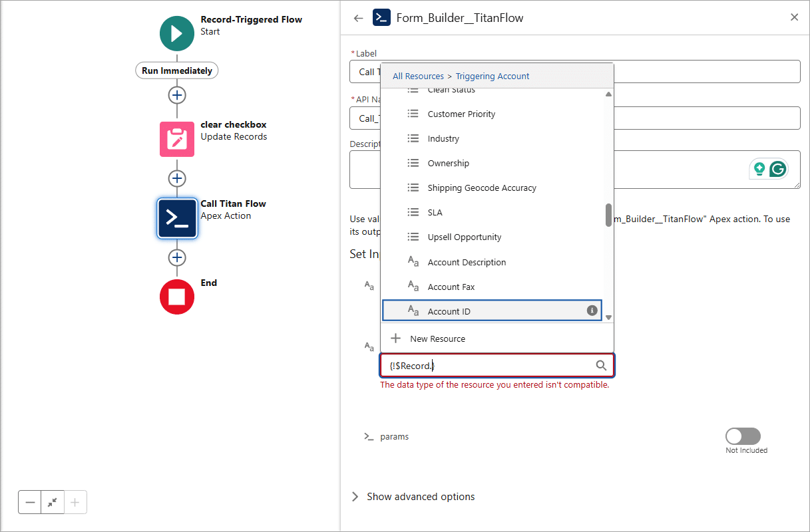810x532 pixels.
Task: Select the clear checkbox Update Records icon
Action: tap(177, 139)
